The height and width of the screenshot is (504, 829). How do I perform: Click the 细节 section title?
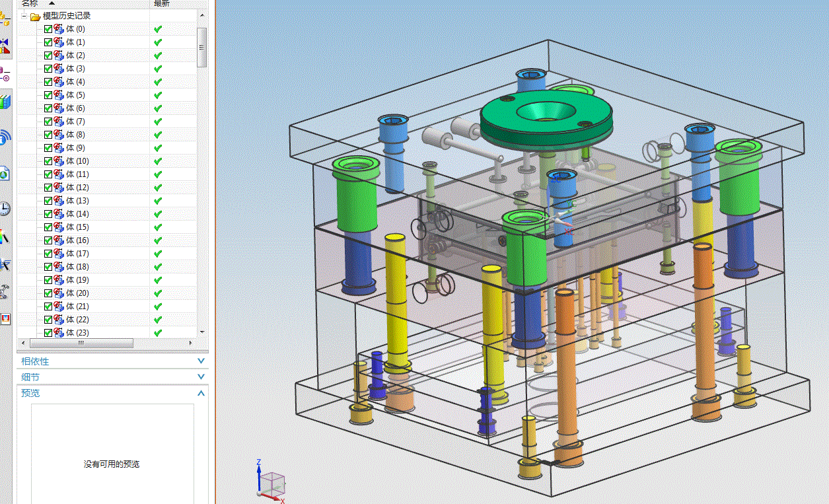30,377
